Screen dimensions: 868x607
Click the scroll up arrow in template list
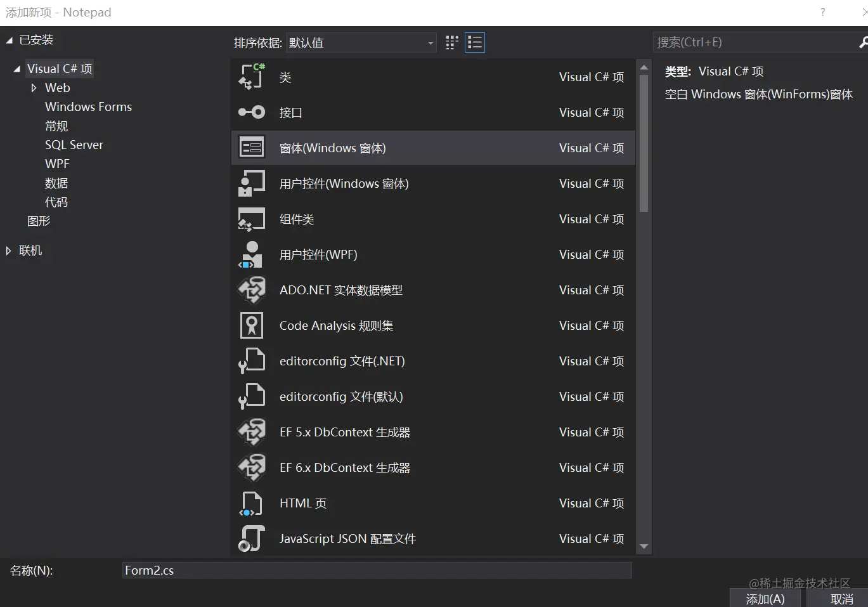(x=644, y=67)
